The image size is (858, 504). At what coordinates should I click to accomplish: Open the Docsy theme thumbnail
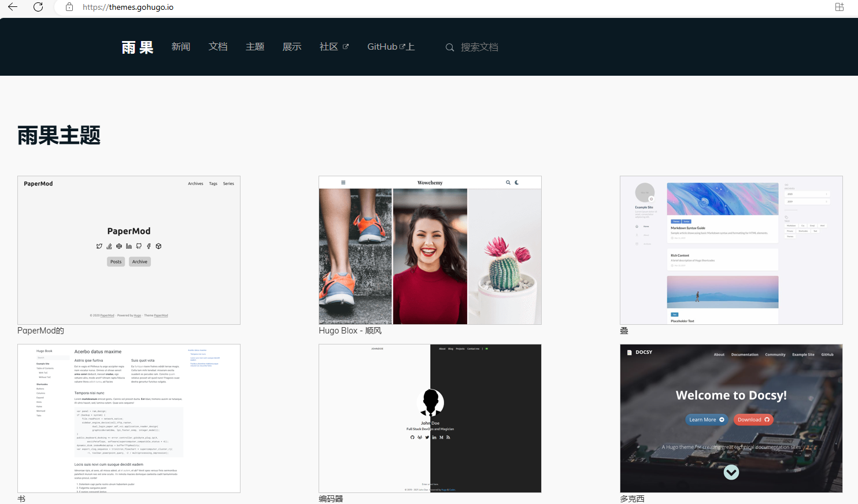731,418
